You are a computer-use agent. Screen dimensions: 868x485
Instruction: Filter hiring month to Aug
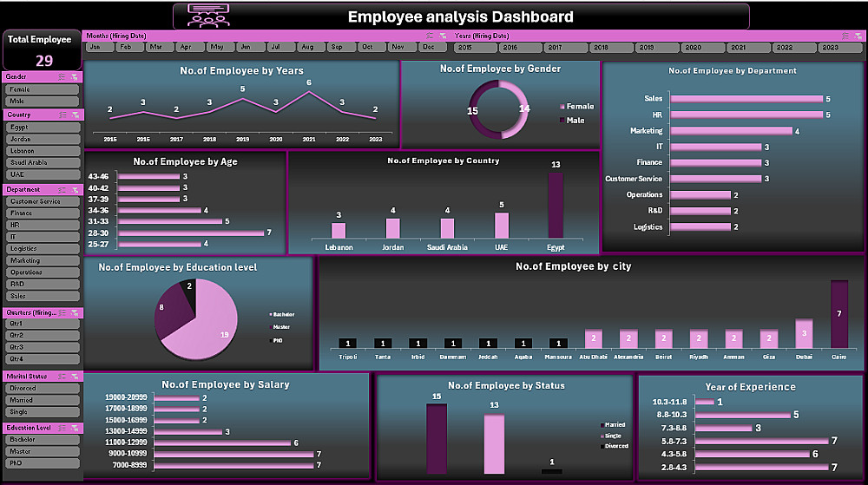(x=311, y=48)
